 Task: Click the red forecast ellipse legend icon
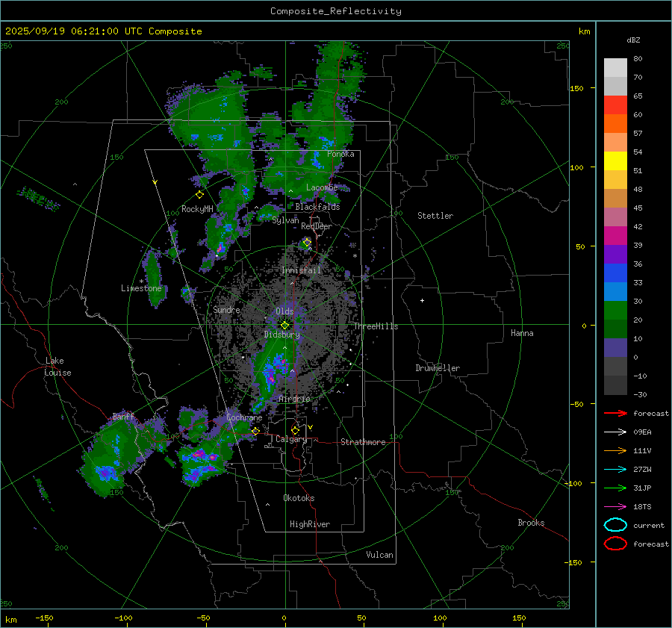615,544
